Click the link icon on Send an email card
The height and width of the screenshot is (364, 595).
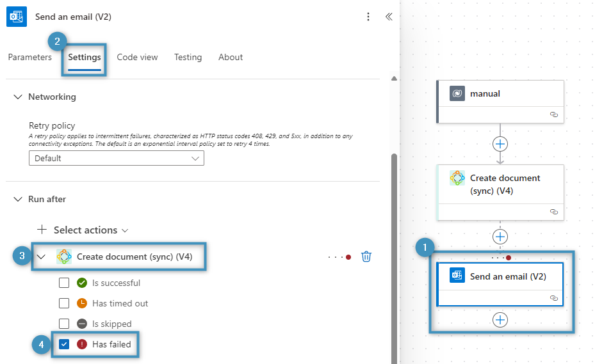tap(554, 298)
